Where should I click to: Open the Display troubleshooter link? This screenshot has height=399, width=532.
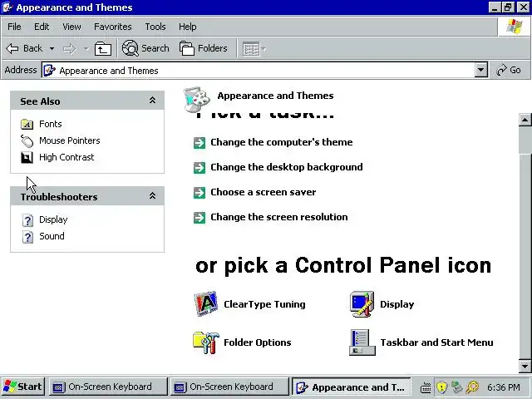[x=53, y=219]
